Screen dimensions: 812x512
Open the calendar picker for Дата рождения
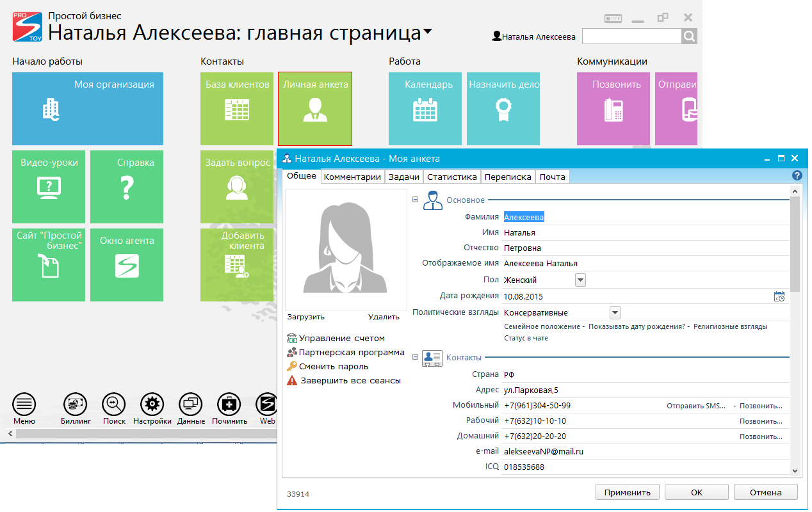click(x=779, y=296)
